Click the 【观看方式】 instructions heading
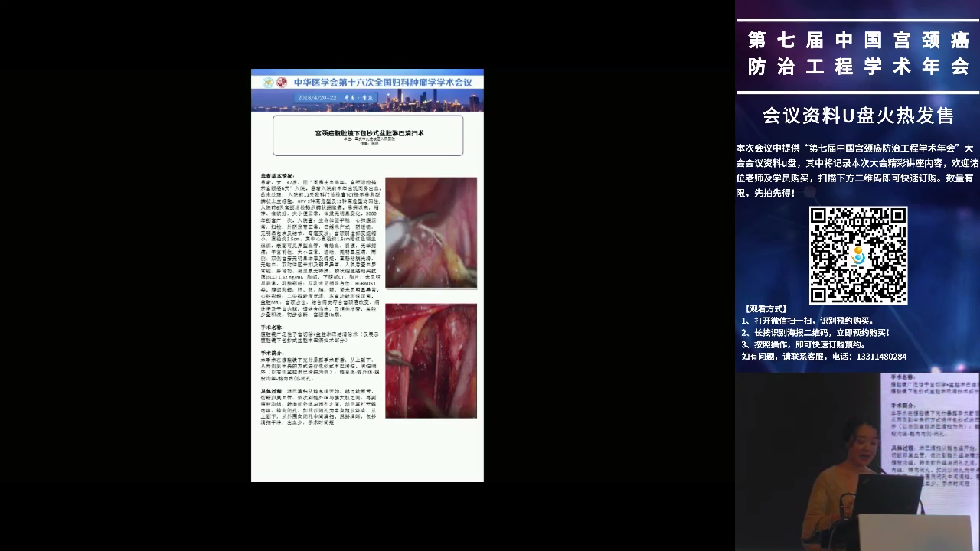This screenshot has width=980, height=551. tap(766, 309)
